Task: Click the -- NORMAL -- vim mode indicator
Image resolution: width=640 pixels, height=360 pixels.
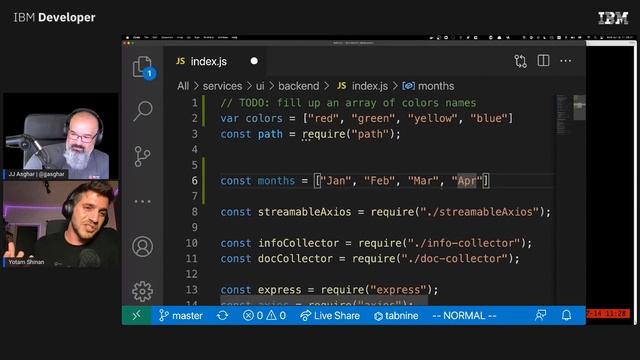Action: (x=464, y=316)
